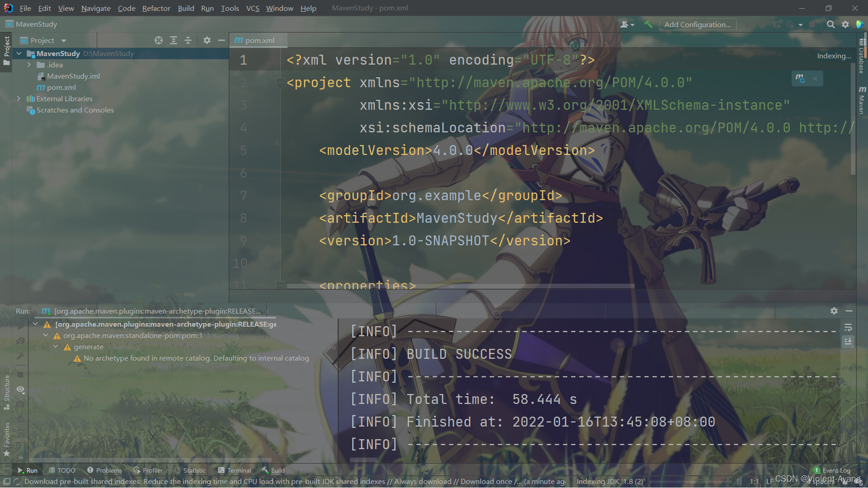This screenshot has height=488, width=868.
Task: Select the archetype warning message
Action: [192, 358]
